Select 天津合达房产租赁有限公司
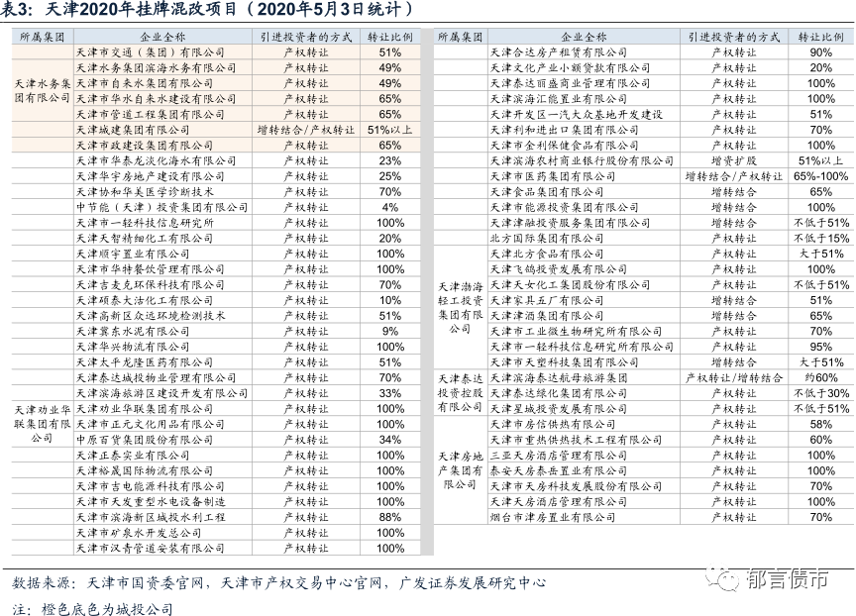Image resolution: width=856 pixels, height=616 pixels. [559, 52]
